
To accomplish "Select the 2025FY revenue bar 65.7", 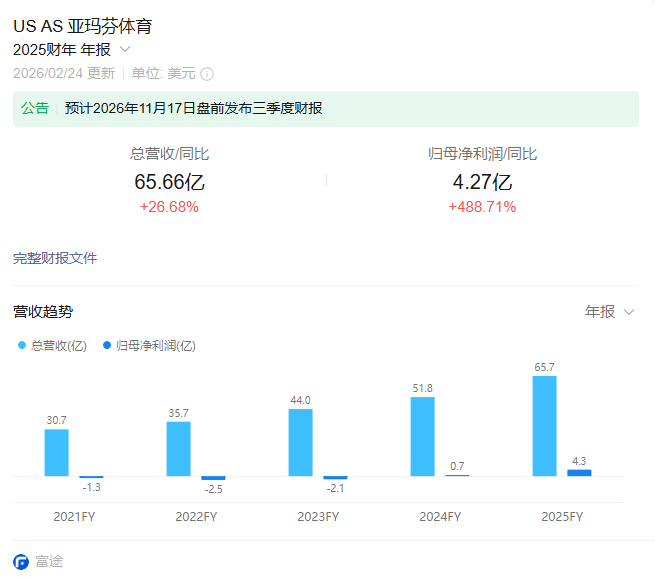I will [x=544, y=426].
